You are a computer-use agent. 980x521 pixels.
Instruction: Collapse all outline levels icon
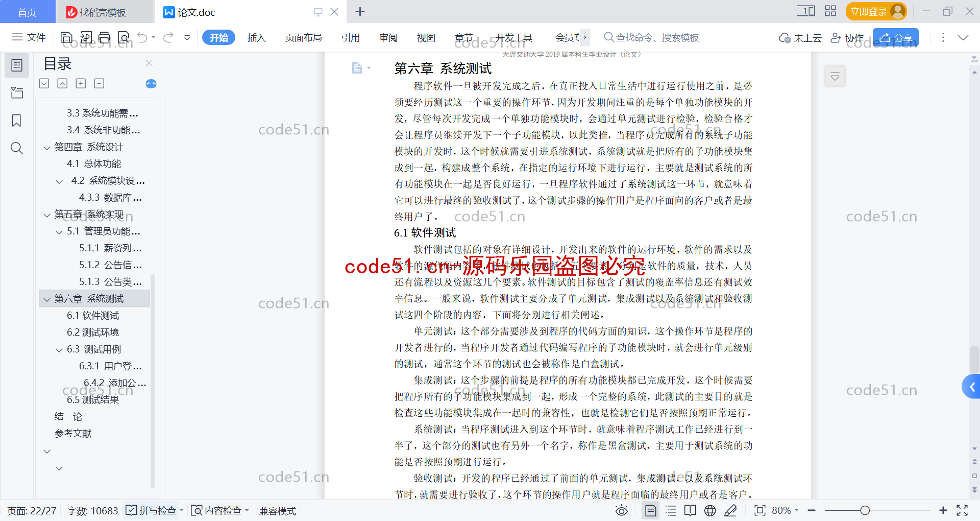pos(62,83)
